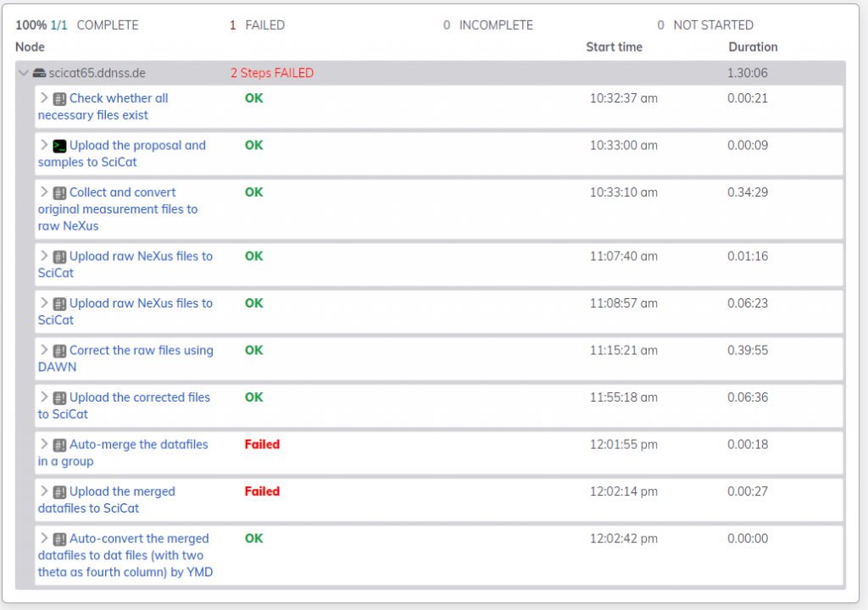Expand 'Upload the corrected files to SciCat' step

point(44,396)
